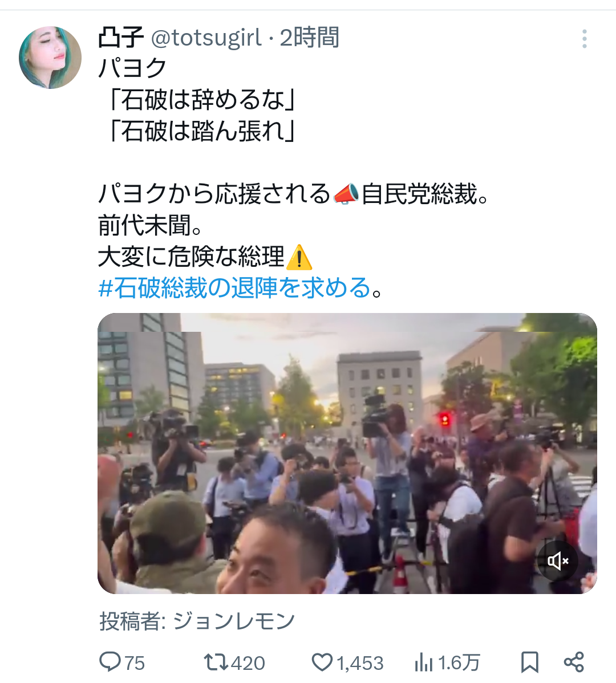Open the 凸子 display name

121,38
